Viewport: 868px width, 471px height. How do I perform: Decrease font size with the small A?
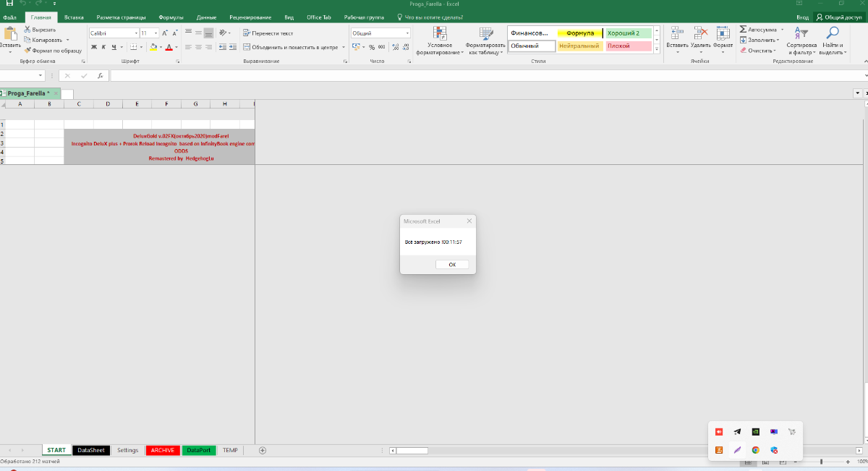pyautogui.click(x=176, y=33)
